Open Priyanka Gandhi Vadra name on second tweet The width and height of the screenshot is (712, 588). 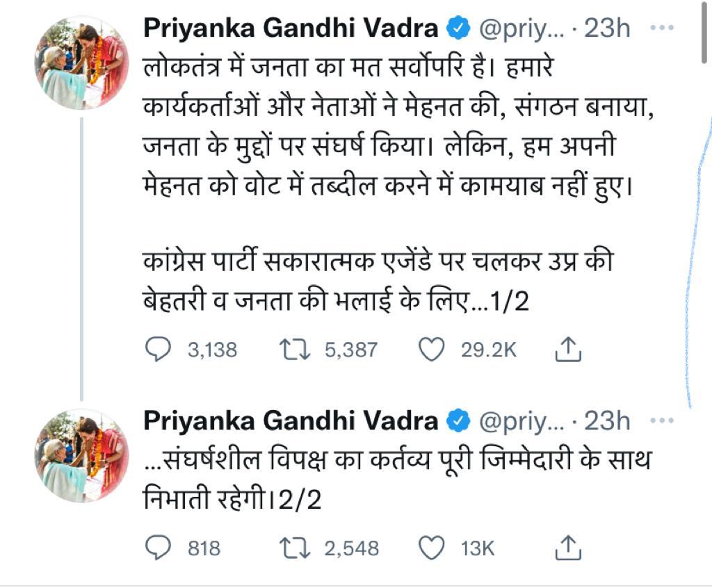(x=291, y=420)
